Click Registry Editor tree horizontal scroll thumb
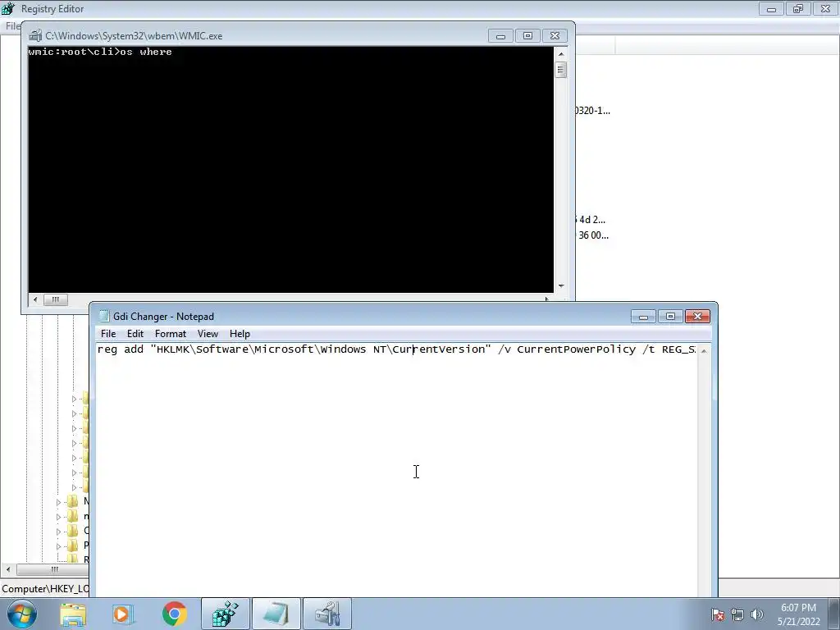Image resolution: width=840 pixels, height=630 pixels. [x=53, y=569]
